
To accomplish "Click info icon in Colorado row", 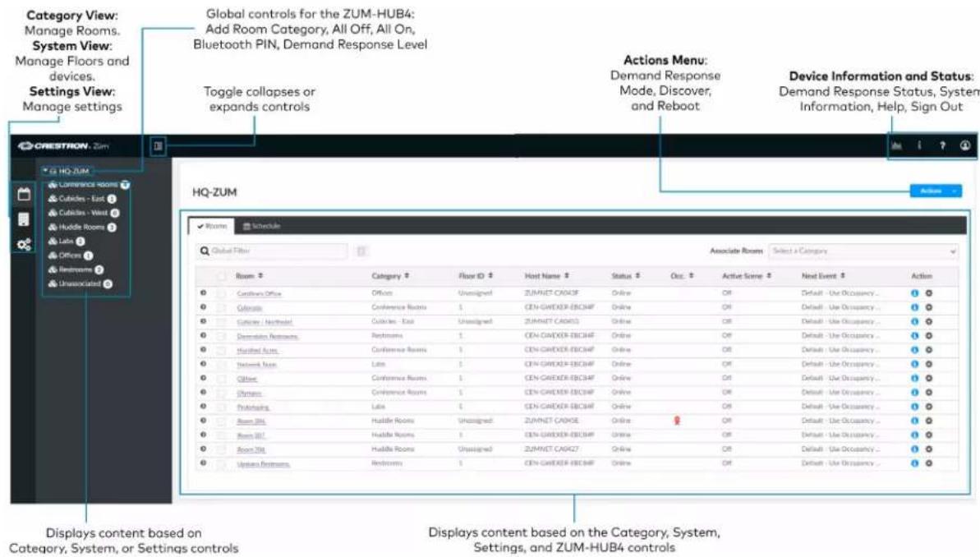I will coord(914,307).
